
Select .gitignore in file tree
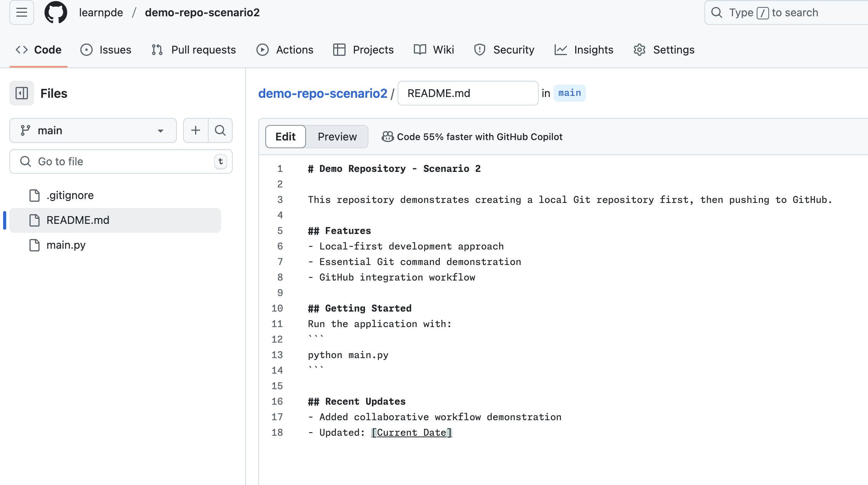tap(70, 195)
